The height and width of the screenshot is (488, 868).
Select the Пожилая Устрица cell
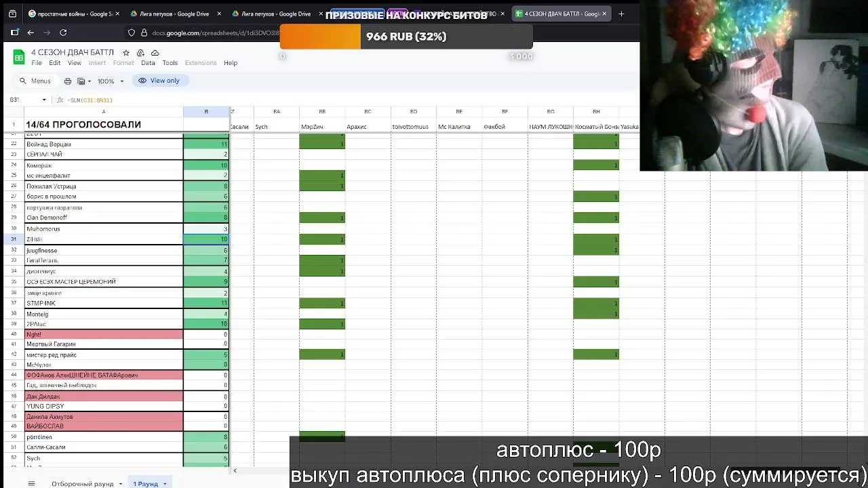tap(104, 186)
